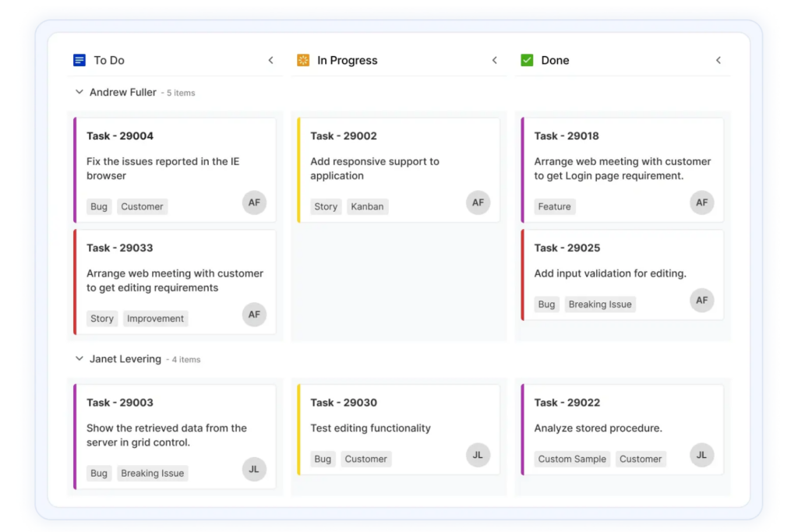This screenshot has height=532, width=798.
Task: Click the Customer tag on Task 29030
Action: (366, 459)
